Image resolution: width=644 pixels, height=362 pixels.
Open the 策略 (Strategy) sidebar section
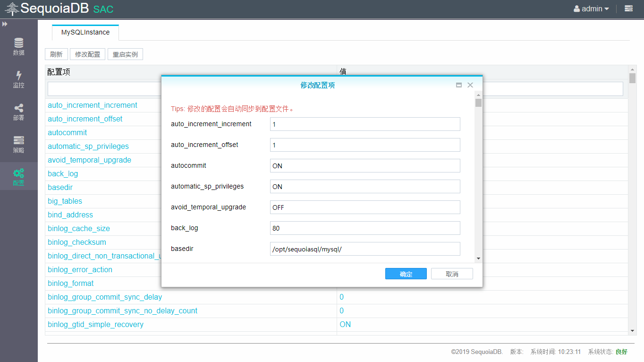point(18,144)
